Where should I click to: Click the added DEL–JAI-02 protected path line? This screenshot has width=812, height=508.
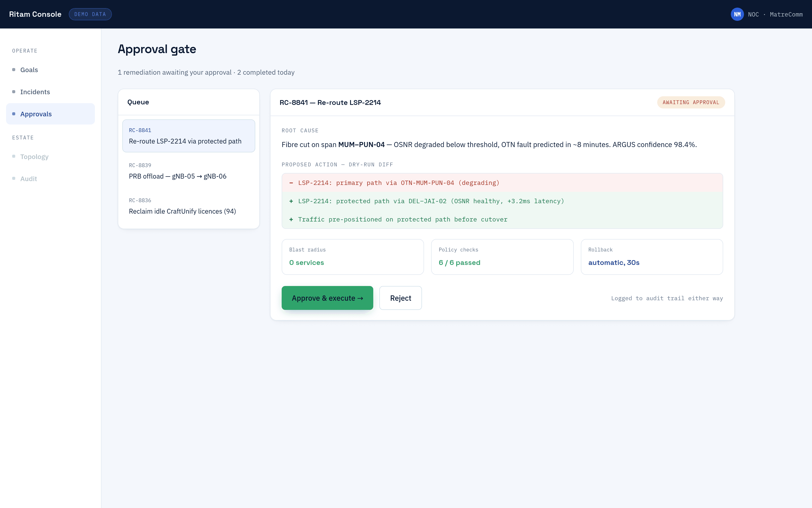(502, 201)
